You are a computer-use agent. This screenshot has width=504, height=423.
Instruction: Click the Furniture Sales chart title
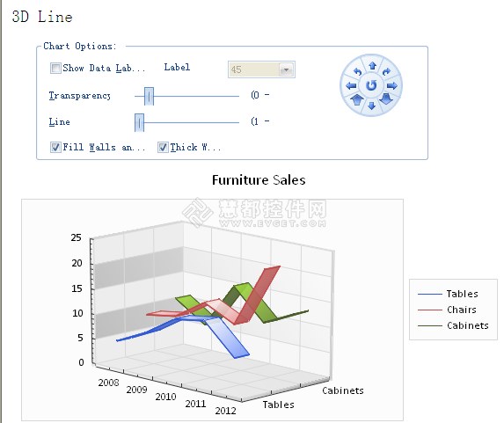tap(259, 179)
